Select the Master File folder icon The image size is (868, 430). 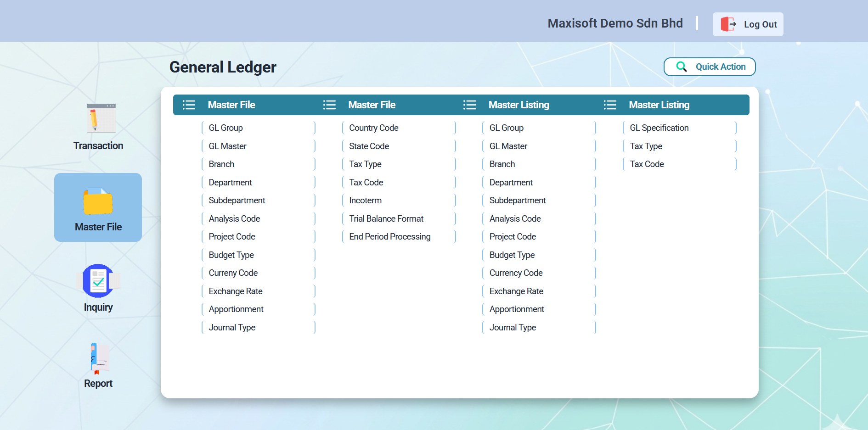98,201
